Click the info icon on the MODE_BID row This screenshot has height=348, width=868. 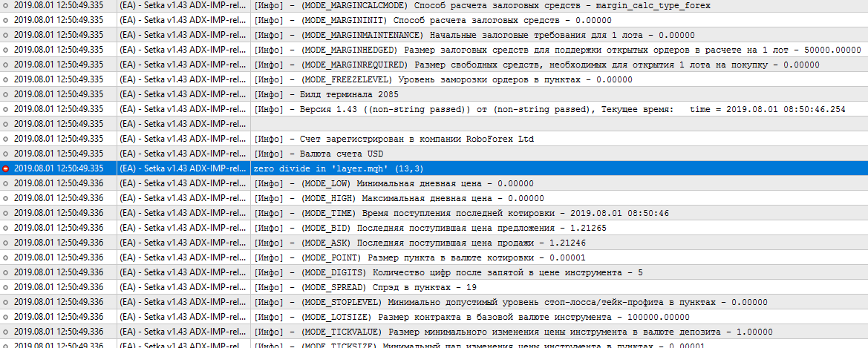pyautogui.click(x=6, y=228)
